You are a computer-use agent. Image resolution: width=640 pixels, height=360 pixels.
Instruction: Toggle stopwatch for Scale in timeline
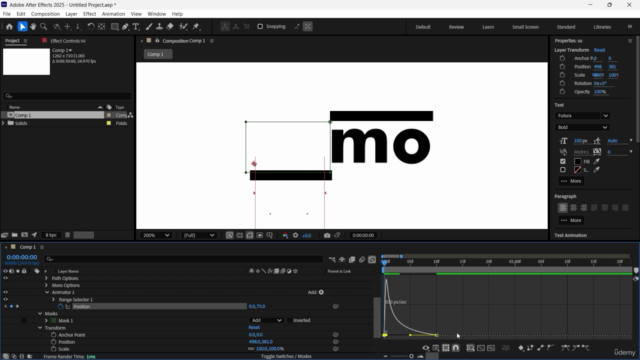pos(53,349)
